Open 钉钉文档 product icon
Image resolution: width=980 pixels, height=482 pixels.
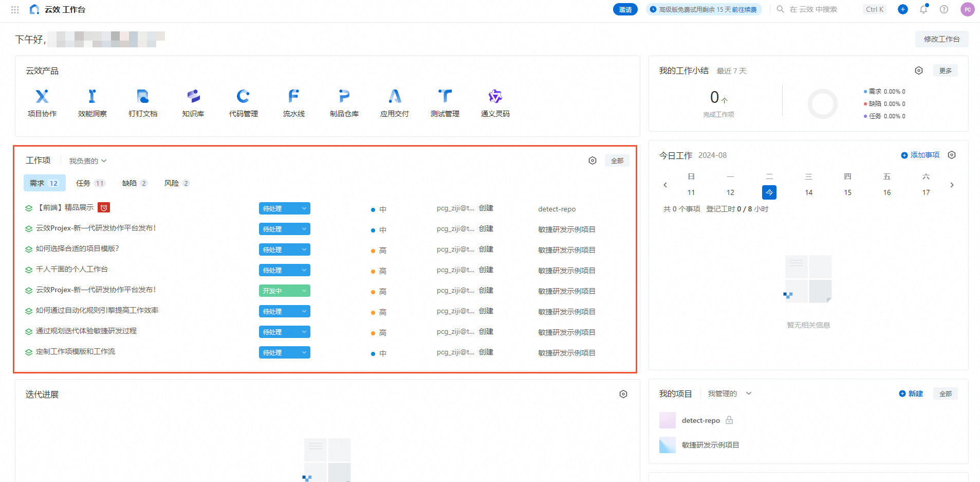click(143, 96)
